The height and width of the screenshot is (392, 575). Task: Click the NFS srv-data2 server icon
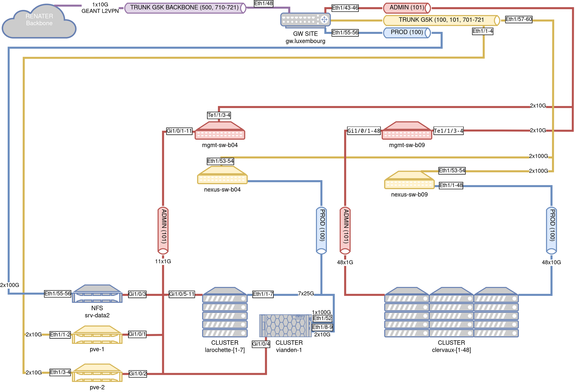pyautogui.click(x=97, y=294)
